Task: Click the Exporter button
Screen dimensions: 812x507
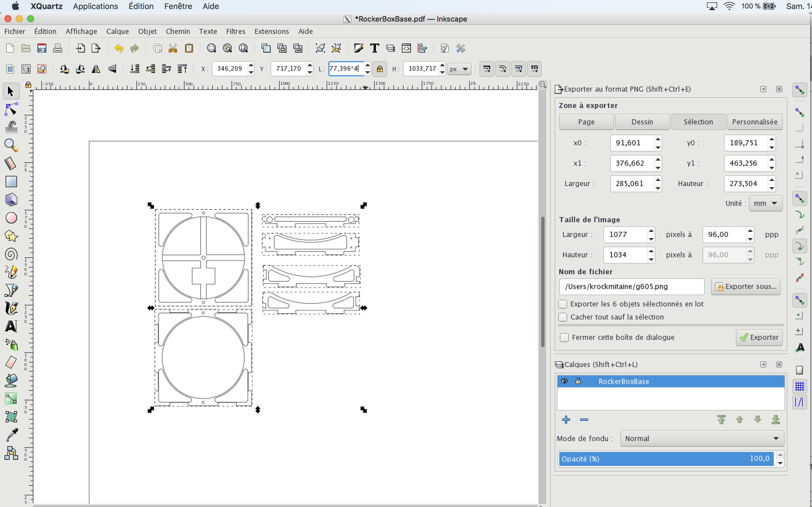Action: point(759,338)
